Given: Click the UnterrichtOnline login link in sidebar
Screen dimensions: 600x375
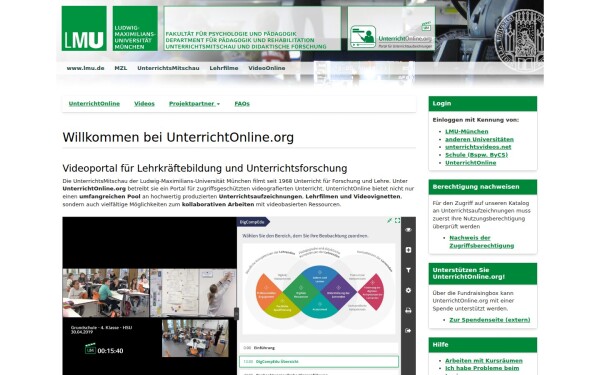Looking at the screenshot, I should (x=470, y=163).
